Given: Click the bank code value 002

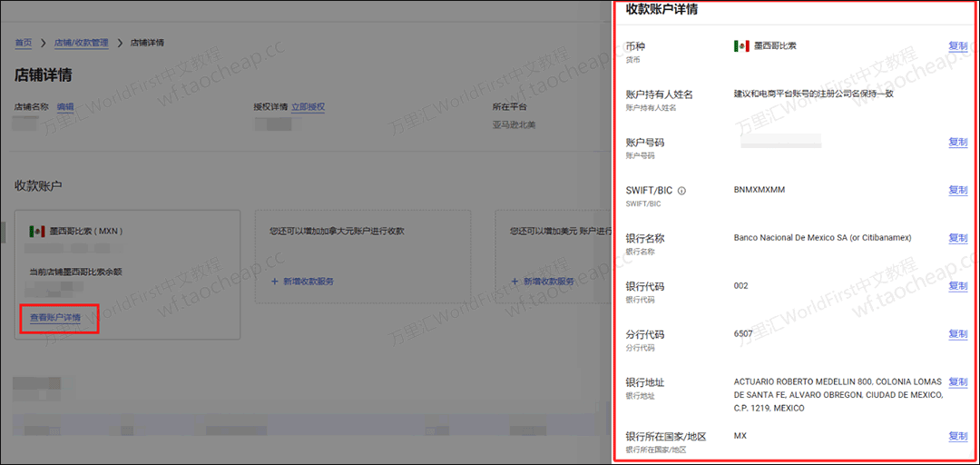Looking at the screenshot, I should tap(741, 285).
